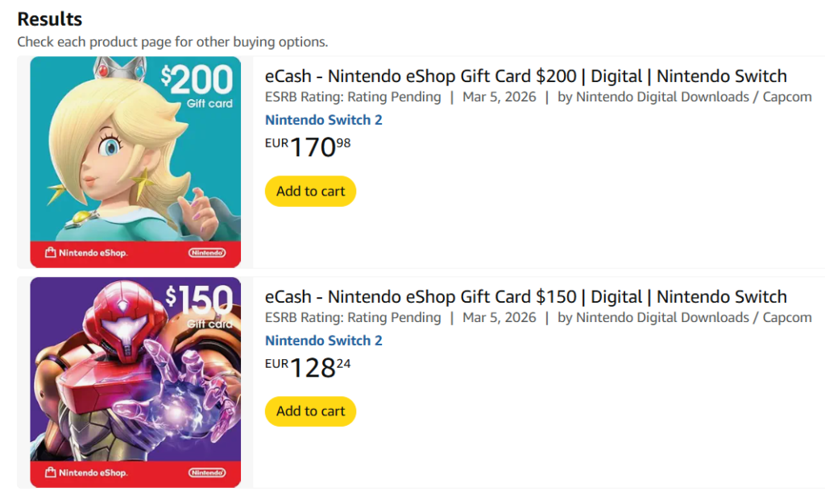Click ESRB Rating Pending on the $200 listing
Image resolution: width=825 pixels, height=504 pixels.
pyautogui.click(x=353, y=97)
